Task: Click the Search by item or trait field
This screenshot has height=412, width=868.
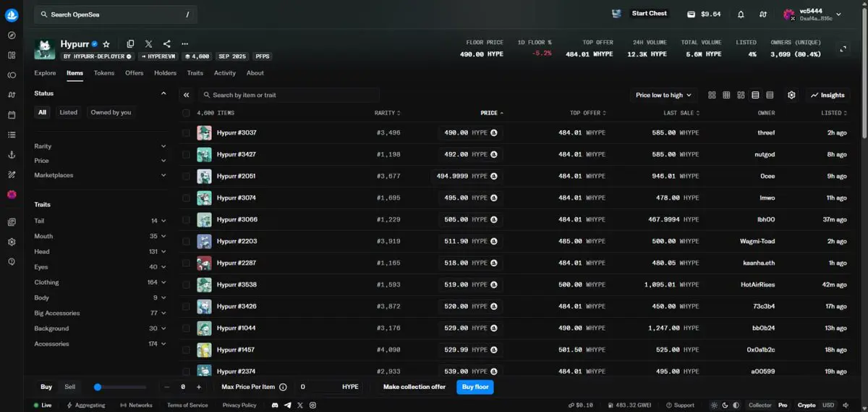Action: click(289, 95)
